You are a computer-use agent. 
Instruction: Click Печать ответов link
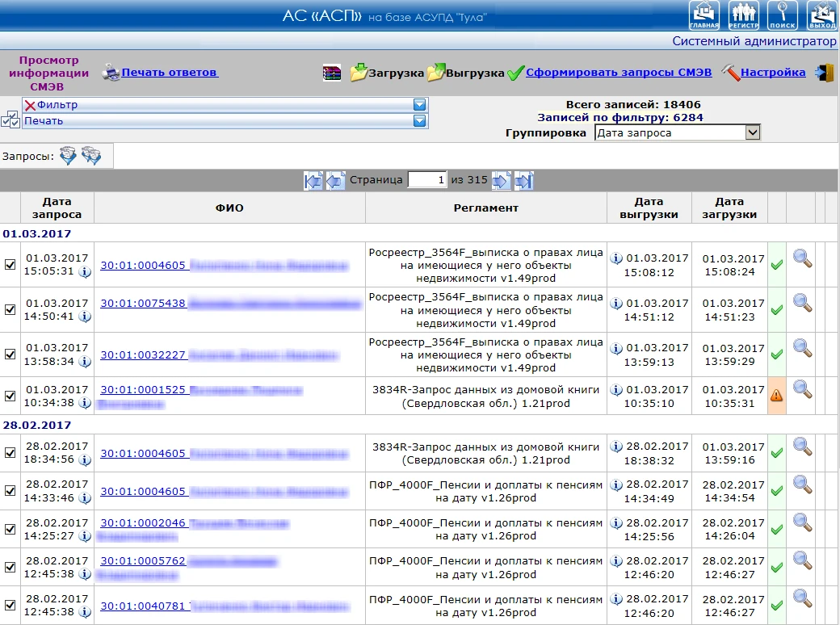[x=170, y=73]
